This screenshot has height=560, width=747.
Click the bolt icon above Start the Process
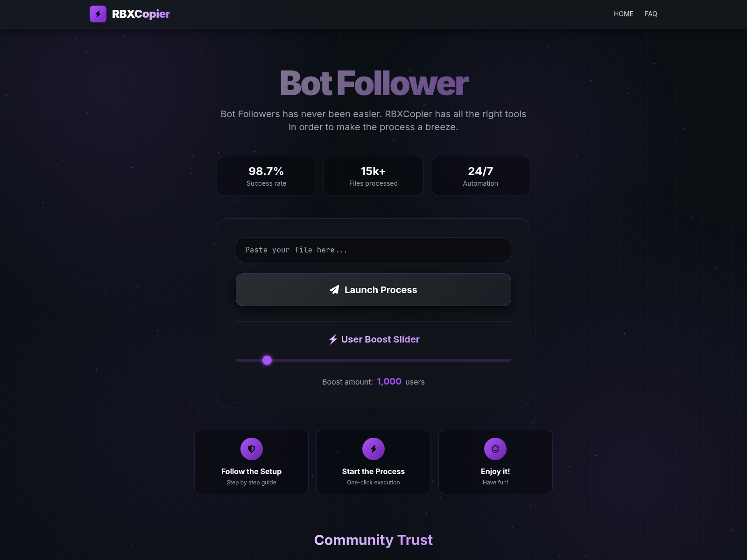click(373, 449)
